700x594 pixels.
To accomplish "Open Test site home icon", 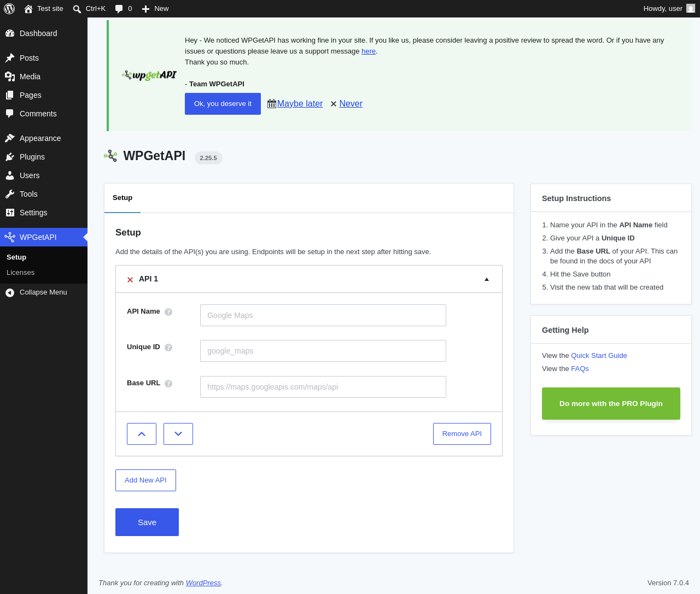I will pos(28,9).
